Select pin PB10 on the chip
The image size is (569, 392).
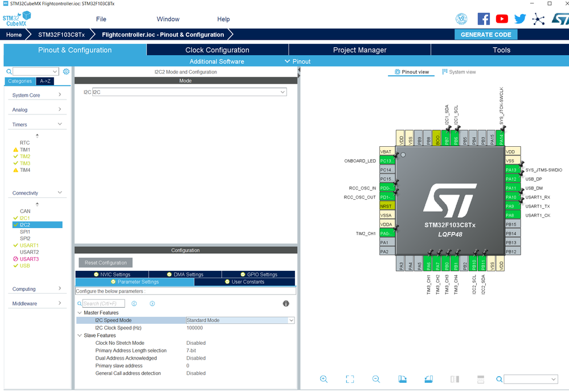pyautogui.click(x=473, y=263)
